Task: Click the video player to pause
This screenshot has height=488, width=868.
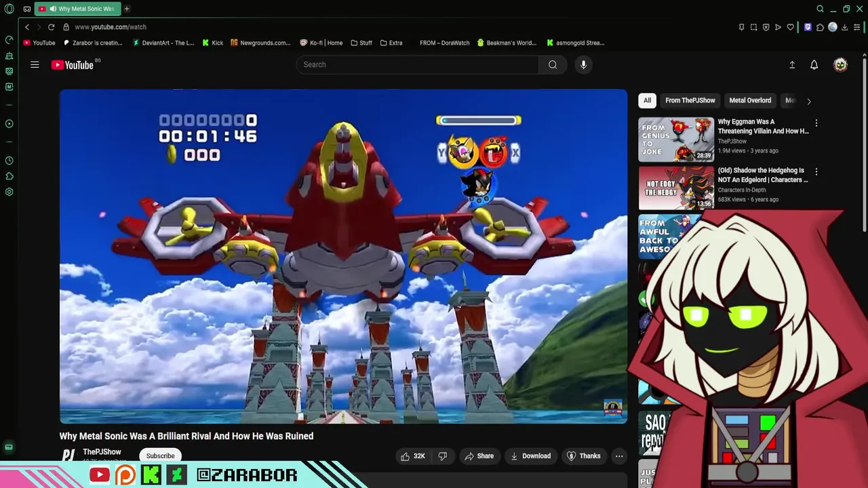Action: click(343, 256)
